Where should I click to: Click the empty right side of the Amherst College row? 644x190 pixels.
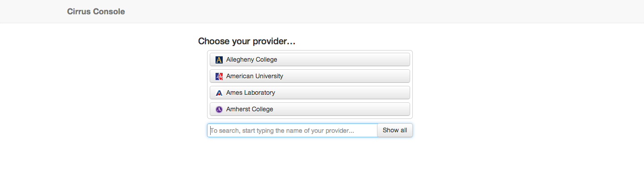[358, 109]
